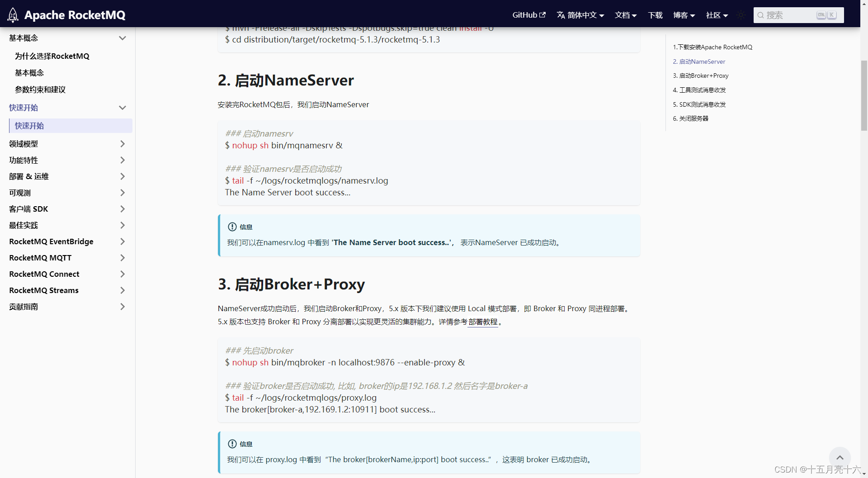Open GitHub via the external link icon

pos(543,14)
